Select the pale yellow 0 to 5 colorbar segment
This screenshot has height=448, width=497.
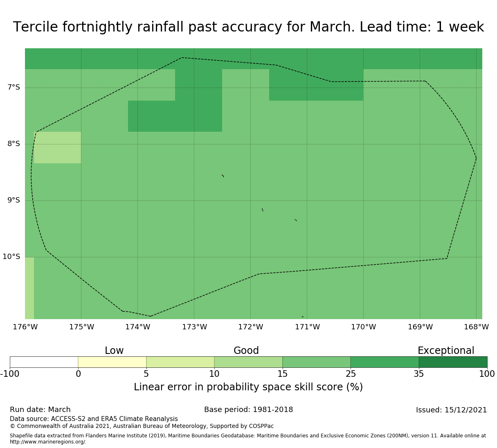(x=112, y=362)
